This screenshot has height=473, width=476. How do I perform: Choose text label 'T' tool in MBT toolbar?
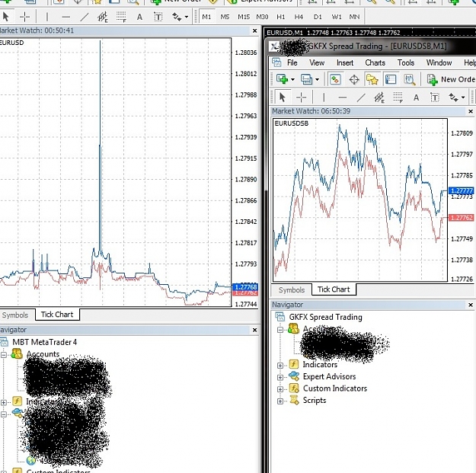pos(158,17)
